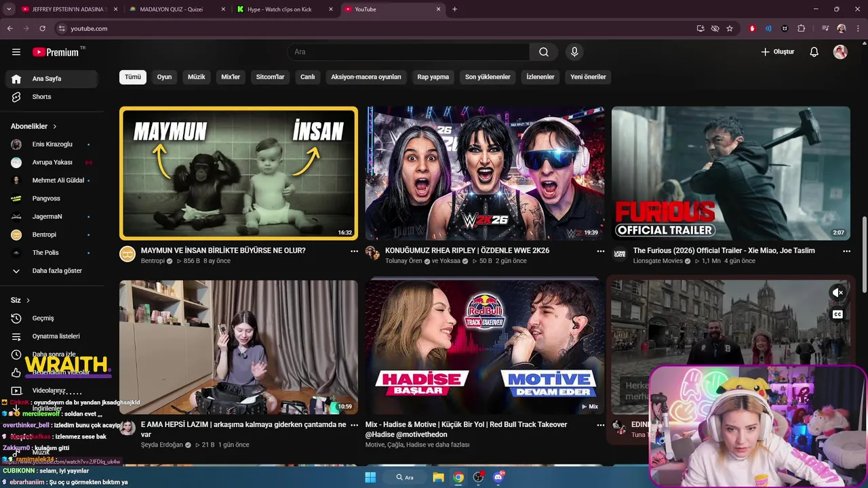Open The Furious Official Trailer thumbnail
The width and height of the screenshot is (868, 488).
tap(731, 174)
